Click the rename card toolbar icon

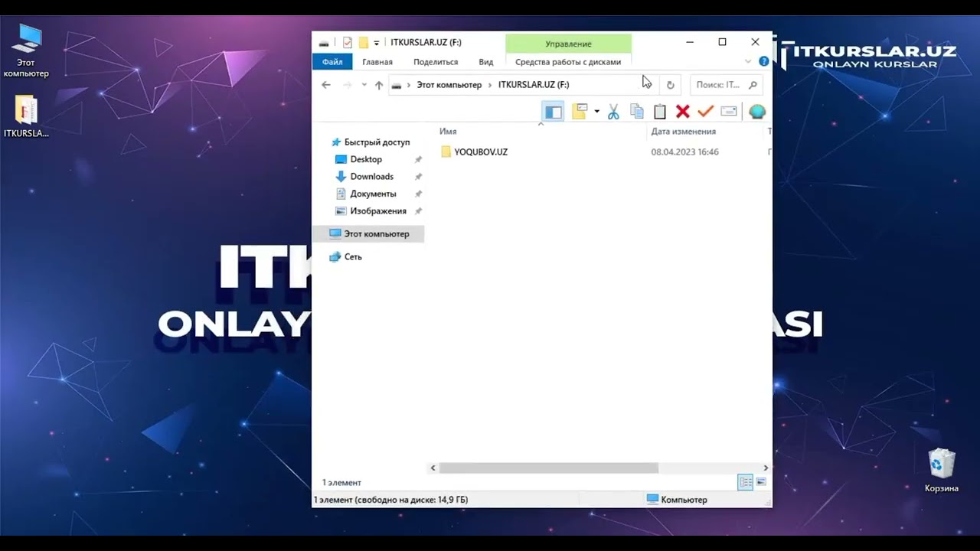(x=729, y=112)
